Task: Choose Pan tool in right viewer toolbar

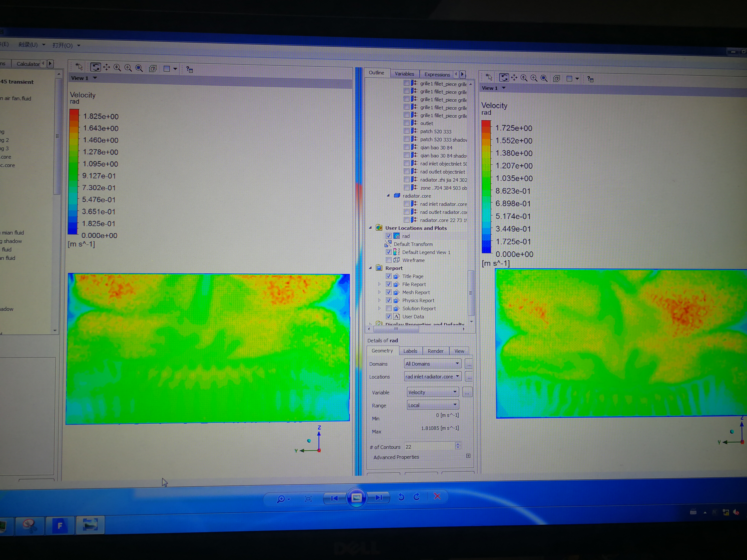Action: 514,78
